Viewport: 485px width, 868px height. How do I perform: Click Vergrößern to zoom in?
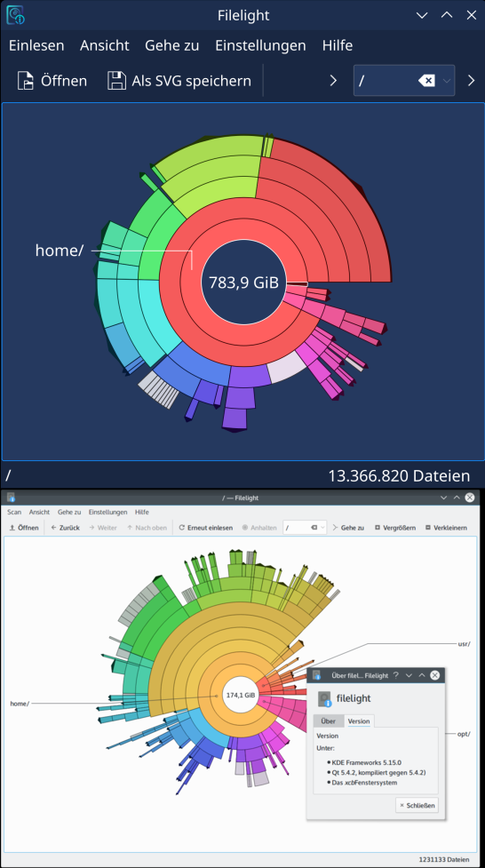tap(395, 528)
